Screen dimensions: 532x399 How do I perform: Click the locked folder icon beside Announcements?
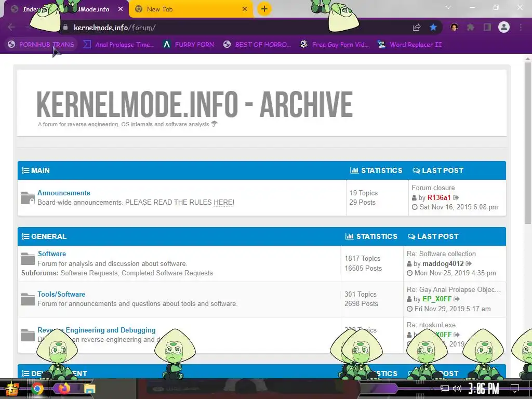coord(28,198)
